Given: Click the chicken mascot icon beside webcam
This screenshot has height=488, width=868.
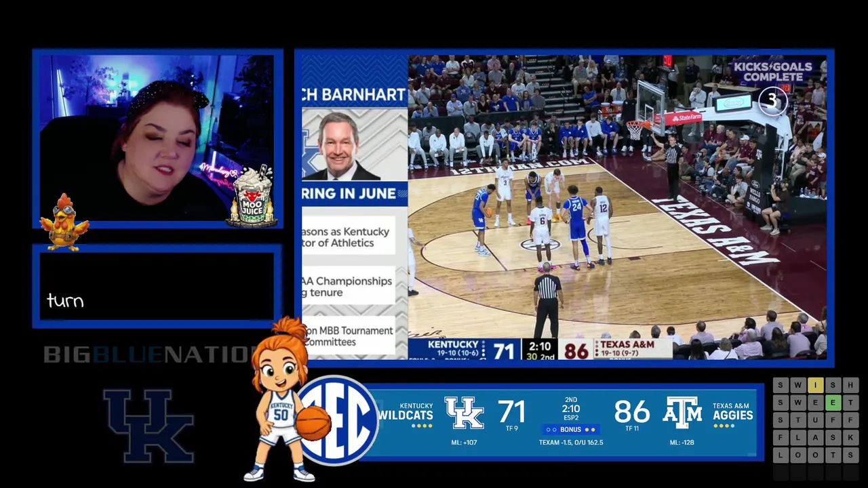Looking at the screenshot, I should [63, 222].
